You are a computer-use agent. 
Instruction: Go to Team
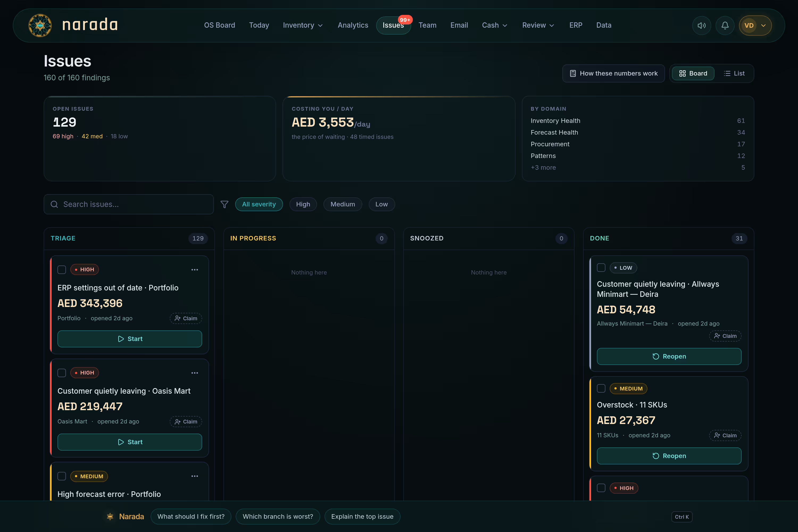coord(427,26)
